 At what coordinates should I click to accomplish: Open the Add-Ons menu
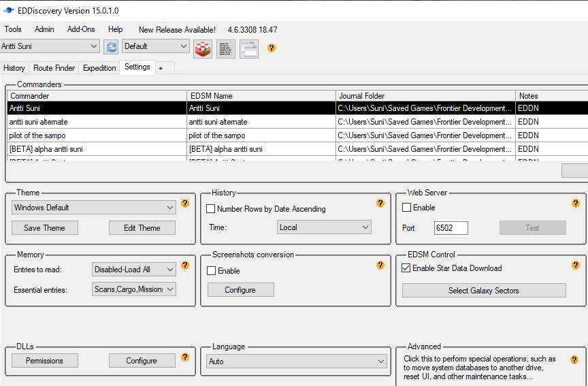click(81, 29)
